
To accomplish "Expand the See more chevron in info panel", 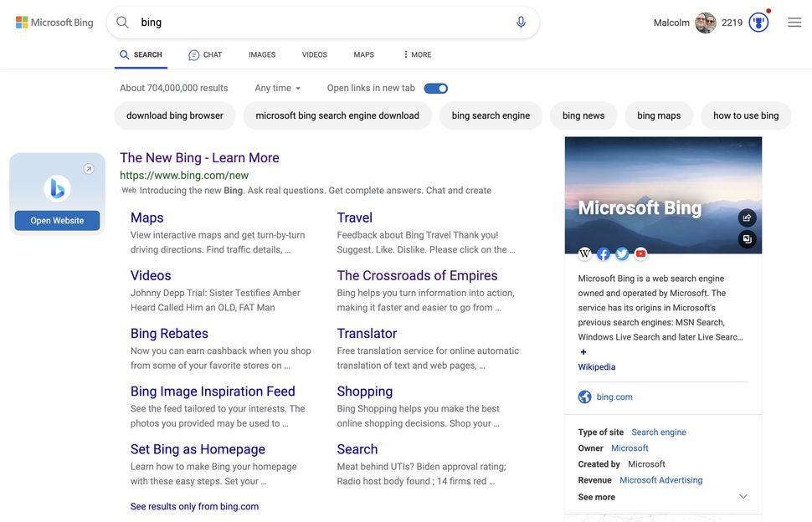I will pyautogui.click(x=743, y=497).
